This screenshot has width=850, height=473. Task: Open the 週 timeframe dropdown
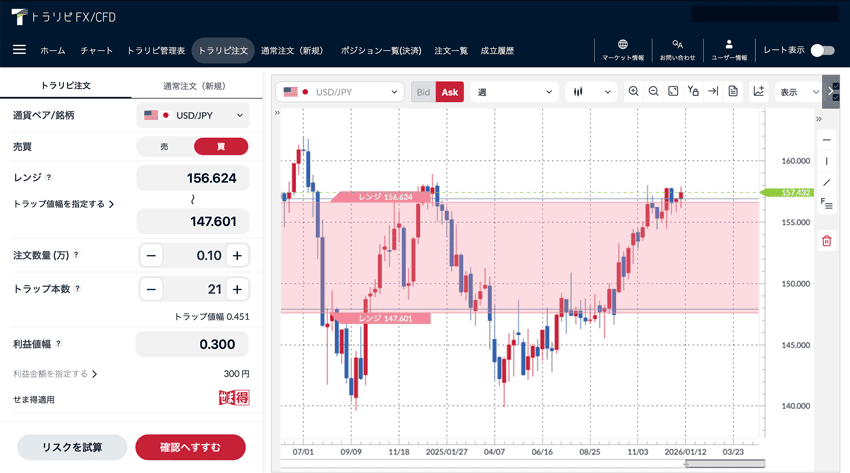(514, 92)
